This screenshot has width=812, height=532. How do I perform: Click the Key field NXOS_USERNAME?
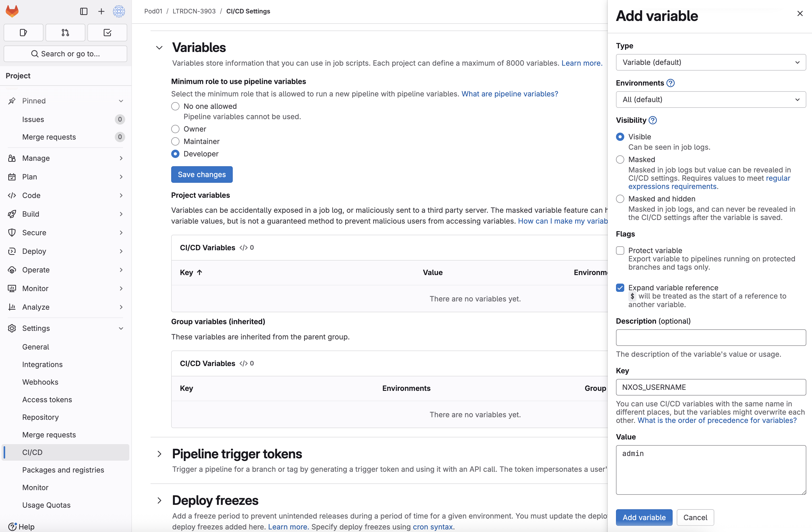pos(711,387)
